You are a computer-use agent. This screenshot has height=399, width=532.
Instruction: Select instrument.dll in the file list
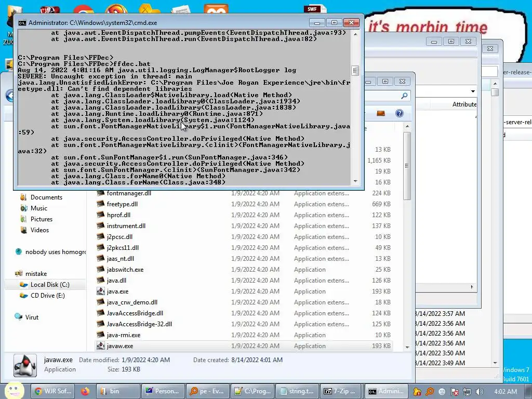126,225
